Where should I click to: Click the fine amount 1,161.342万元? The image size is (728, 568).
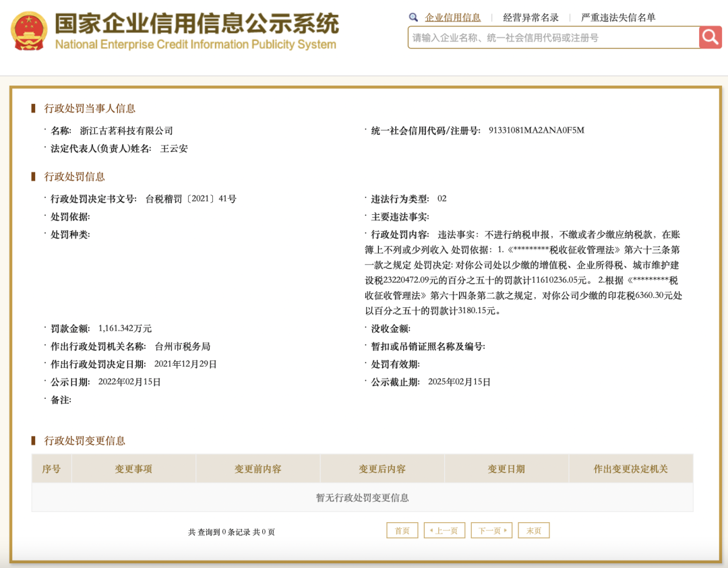pyautogui.click(x=125, y=329)
